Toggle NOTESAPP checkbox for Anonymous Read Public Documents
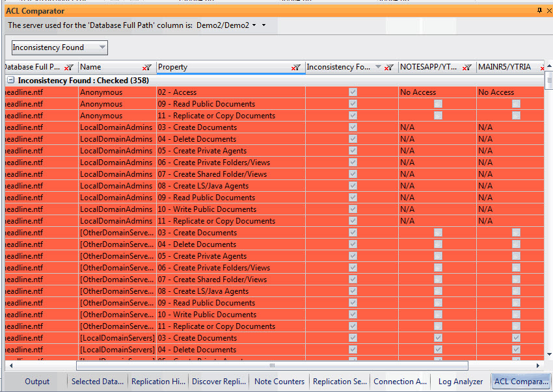Screen dimensions: 553x392 click(x=438, y=104)
